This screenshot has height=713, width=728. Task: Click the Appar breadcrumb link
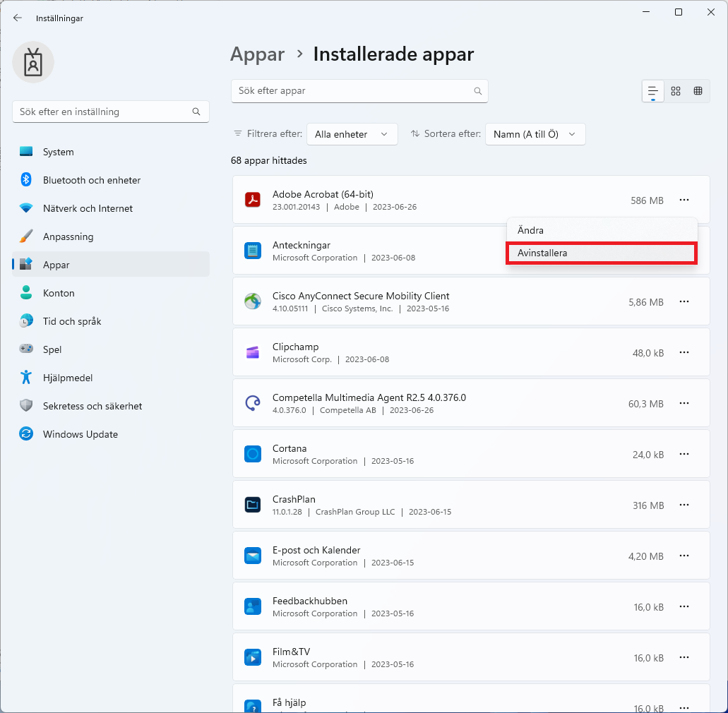257,54
